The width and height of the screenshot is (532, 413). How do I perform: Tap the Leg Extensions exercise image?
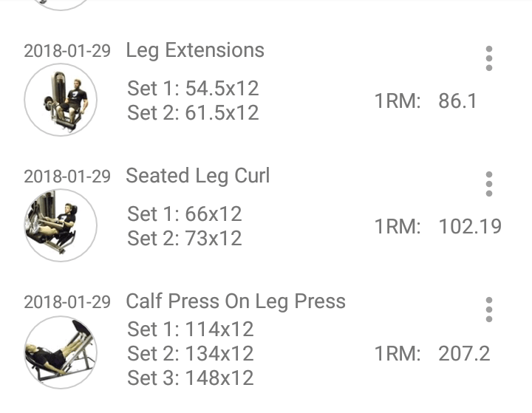pyautogui.click(x=61, y=99)
